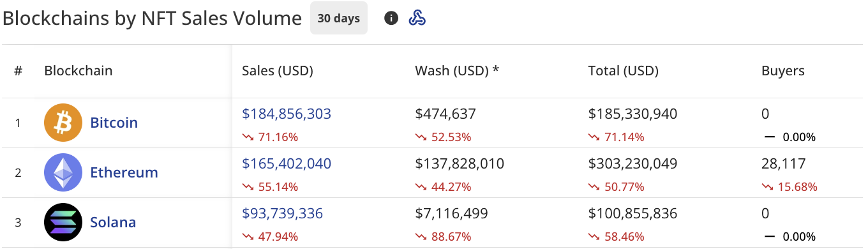The height and width of the screenshot is (249, 868).
Task: Sort by Total (USD) column header
Action: [x=624, y=71]
